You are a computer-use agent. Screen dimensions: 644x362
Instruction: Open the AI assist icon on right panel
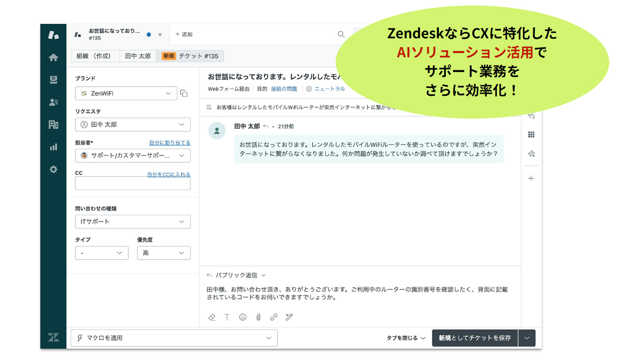[531, 154]
